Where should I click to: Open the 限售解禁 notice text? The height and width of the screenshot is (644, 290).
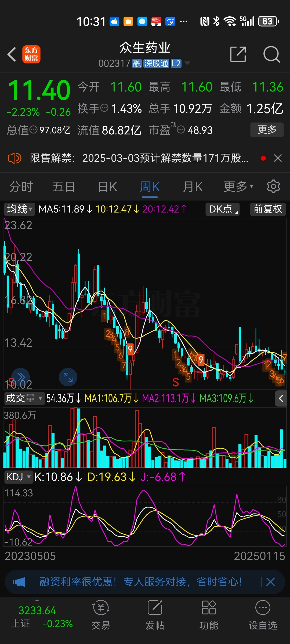(x=139, y=158)
